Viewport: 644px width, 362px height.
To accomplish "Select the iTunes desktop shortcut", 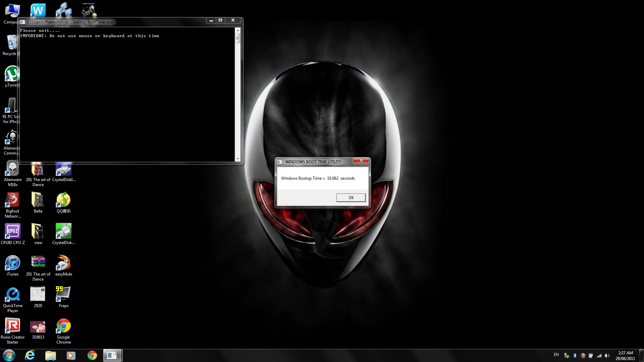I will (13, 265).
